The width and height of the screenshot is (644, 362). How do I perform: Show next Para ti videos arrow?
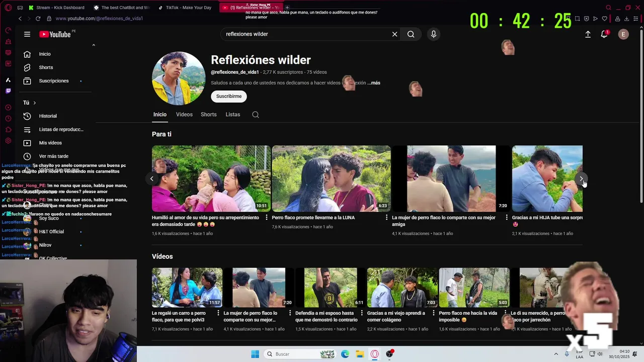581,178
